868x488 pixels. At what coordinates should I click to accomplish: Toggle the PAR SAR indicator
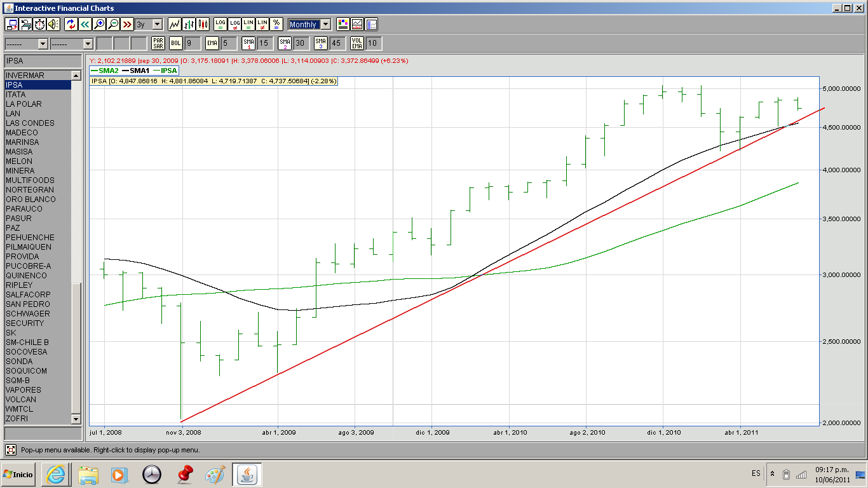(158, 43)
